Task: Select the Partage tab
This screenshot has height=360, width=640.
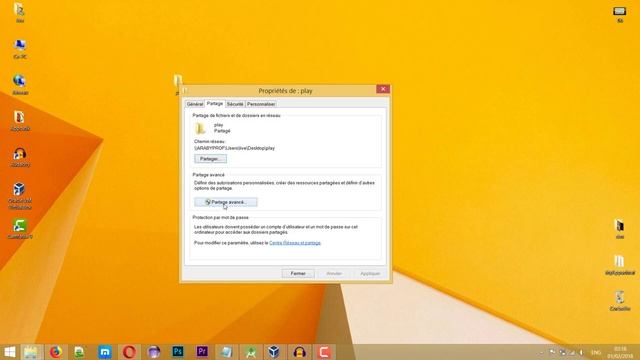Action: tap(215, 104)
